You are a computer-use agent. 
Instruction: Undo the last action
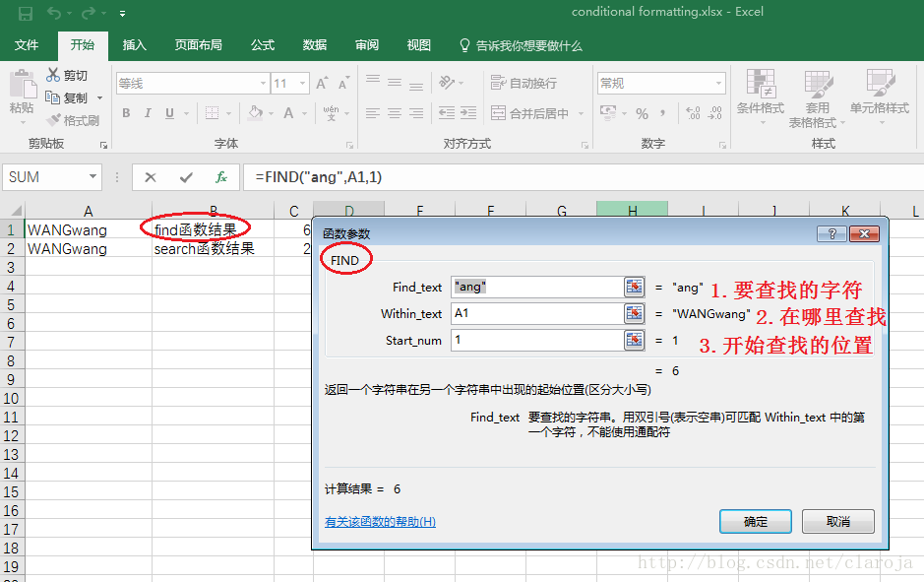[x=53, y=13]
